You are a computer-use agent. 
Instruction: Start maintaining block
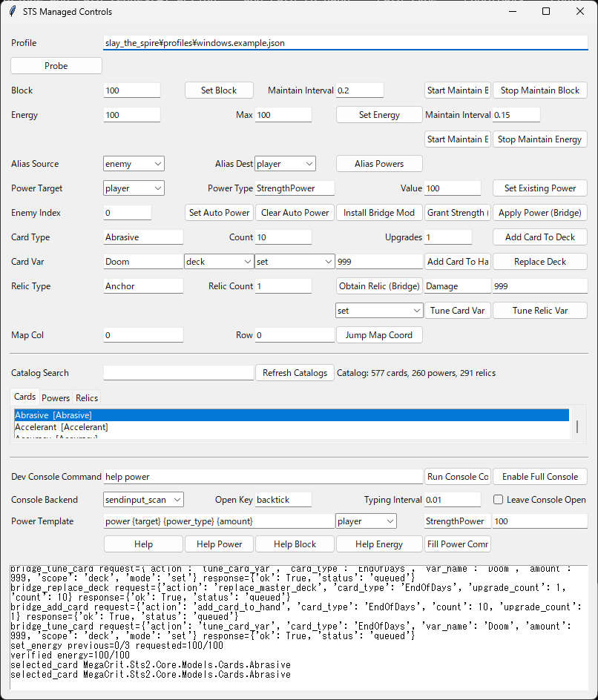point(457,90)
